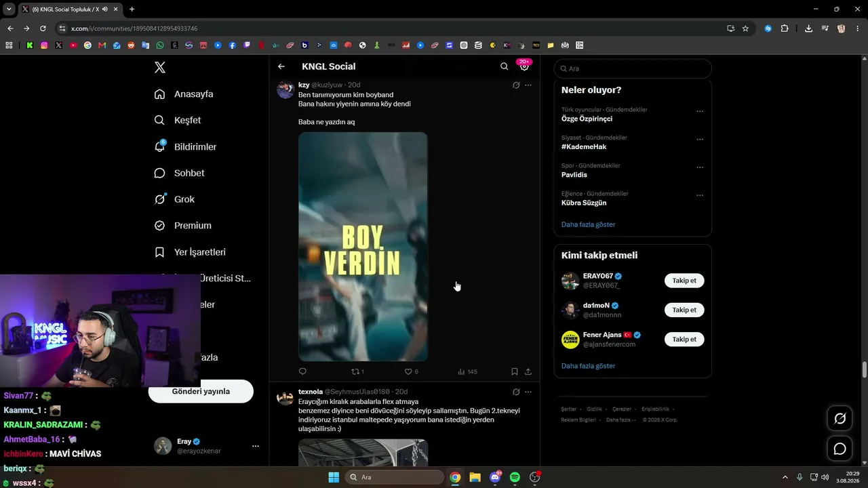The image size is (868, 488).
Task: Follow da1moN with Takip et
Action: pyautogui.click(x=684, y=310)
